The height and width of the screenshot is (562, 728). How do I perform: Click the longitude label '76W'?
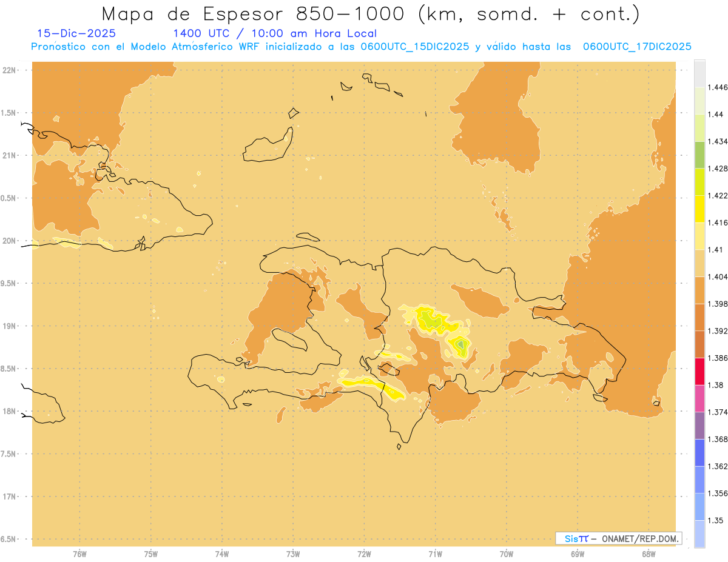(79, 554)
